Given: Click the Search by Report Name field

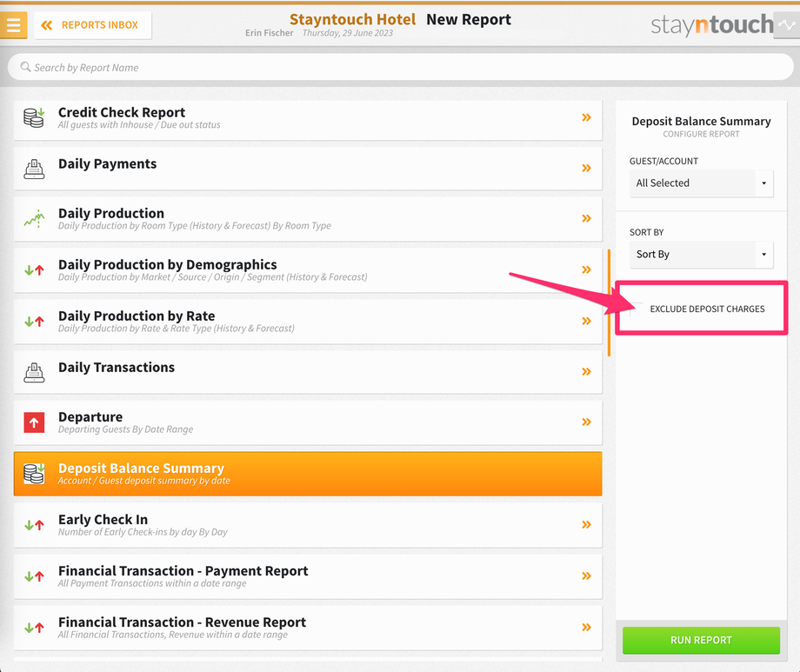Looking at the screenshot, I should [401, 67].
